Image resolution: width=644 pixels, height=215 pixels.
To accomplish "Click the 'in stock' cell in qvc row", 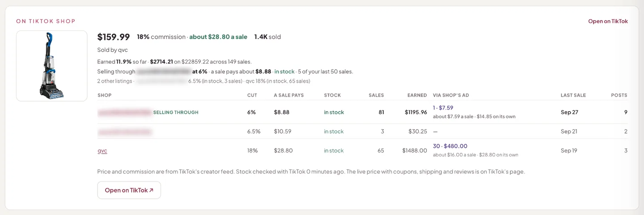I will click(334, 151).
